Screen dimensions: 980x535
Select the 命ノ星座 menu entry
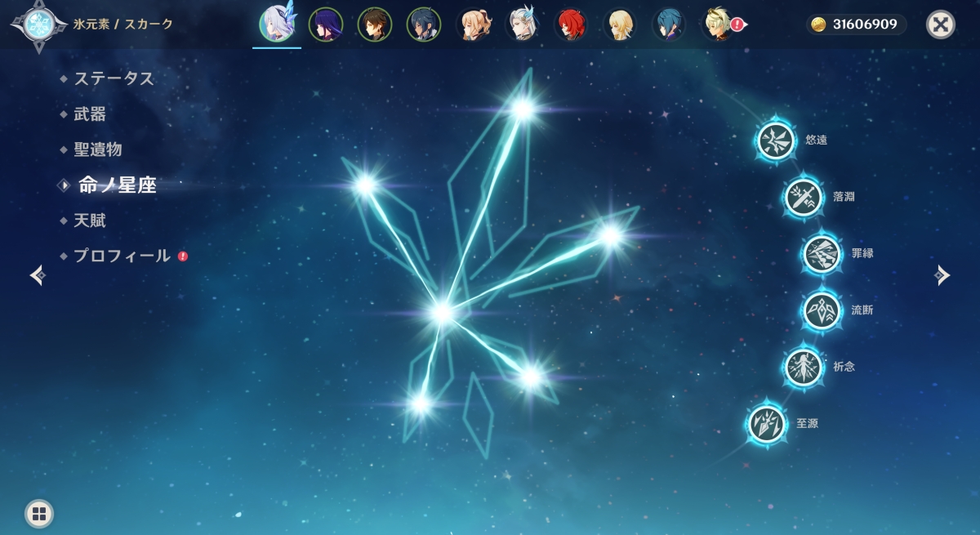tap(117, 185)
